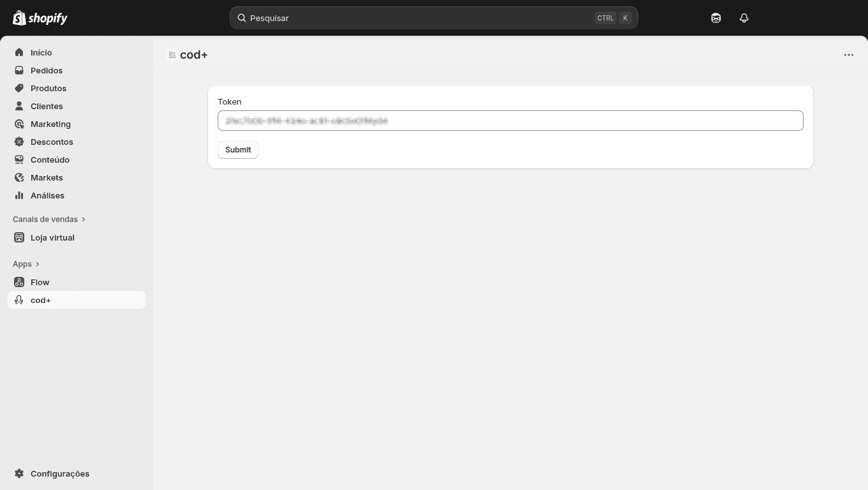Open the notifications bell
Screen dimensions: 868x490
click(x=744, y=18)
